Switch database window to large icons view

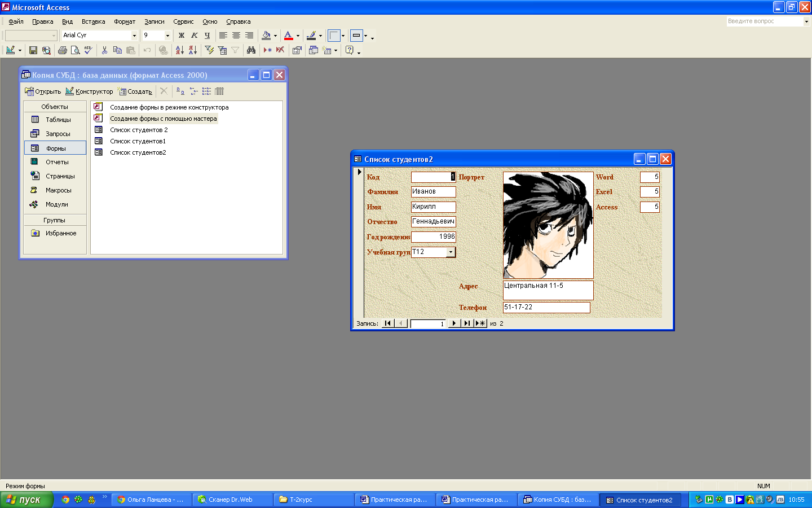pos(180,91)
